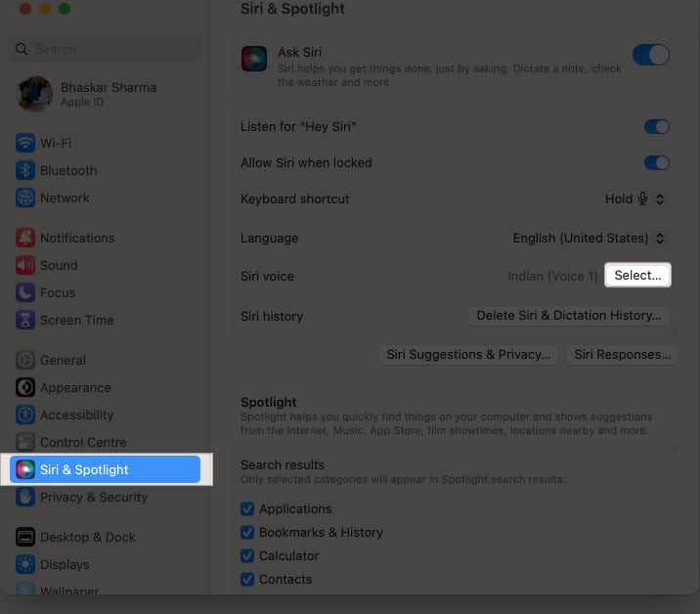This screenshot has height=614, width=700.
Task: Click Apple ID under Bhaskar Sharma
Action: click(x=82, y=102)
